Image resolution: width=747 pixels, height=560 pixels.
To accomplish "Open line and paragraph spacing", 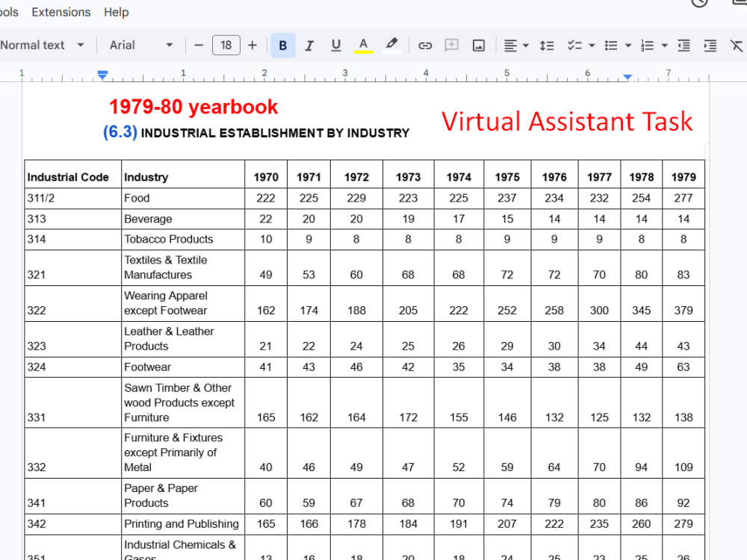I will coord(547,46).
